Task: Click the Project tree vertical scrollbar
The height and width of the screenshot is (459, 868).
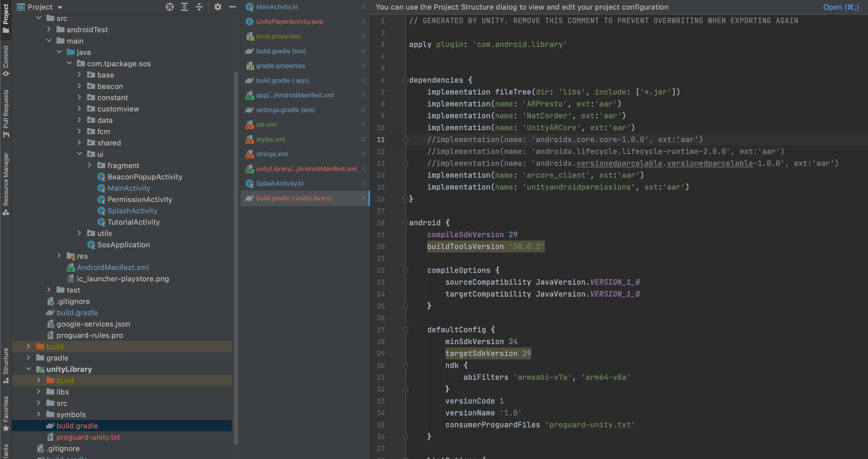Action: pos(236,256)
